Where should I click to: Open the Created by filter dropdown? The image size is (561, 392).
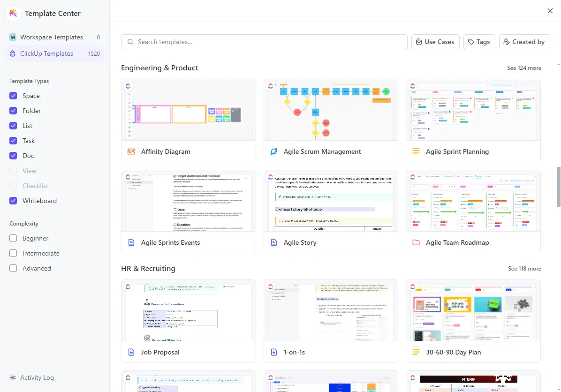pos(524,42)
